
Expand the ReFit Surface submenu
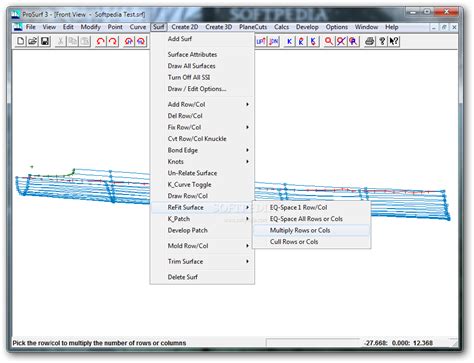click(x=202, y=207)
